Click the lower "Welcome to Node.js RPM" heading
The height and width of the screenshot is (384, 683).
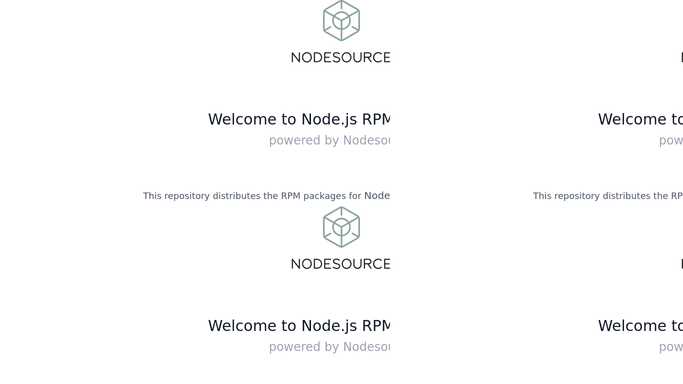point(299,326)
